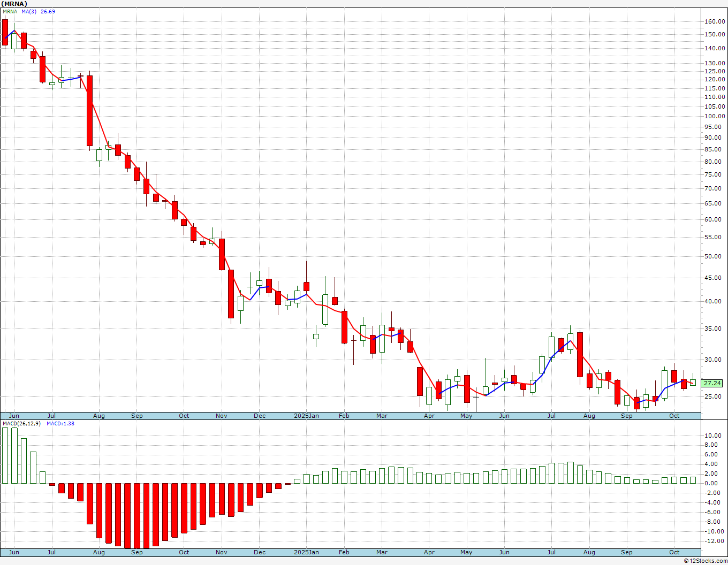Click Dec on the MACD panel time axis
The width and height of the screenshot is (728, 565).
click(x=260, y=552)
